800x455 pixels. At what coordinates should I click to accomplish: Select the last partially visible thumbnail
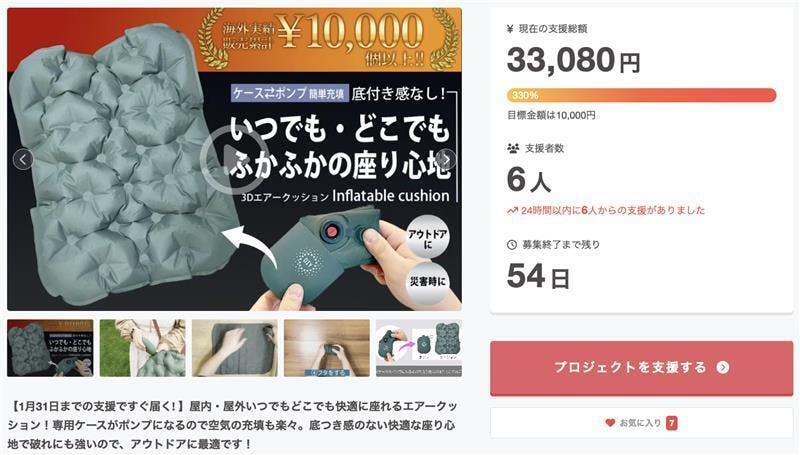tap(418, 348)
